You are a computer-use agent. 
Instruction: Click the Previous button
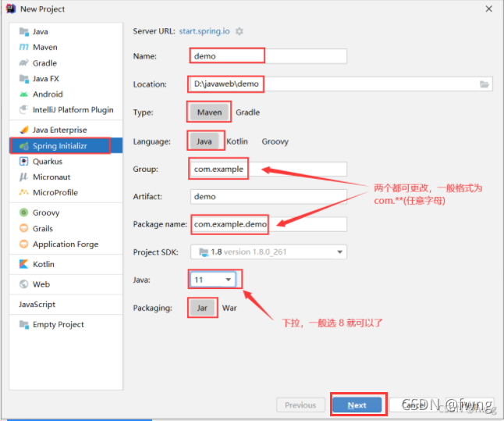pos(300,405)
